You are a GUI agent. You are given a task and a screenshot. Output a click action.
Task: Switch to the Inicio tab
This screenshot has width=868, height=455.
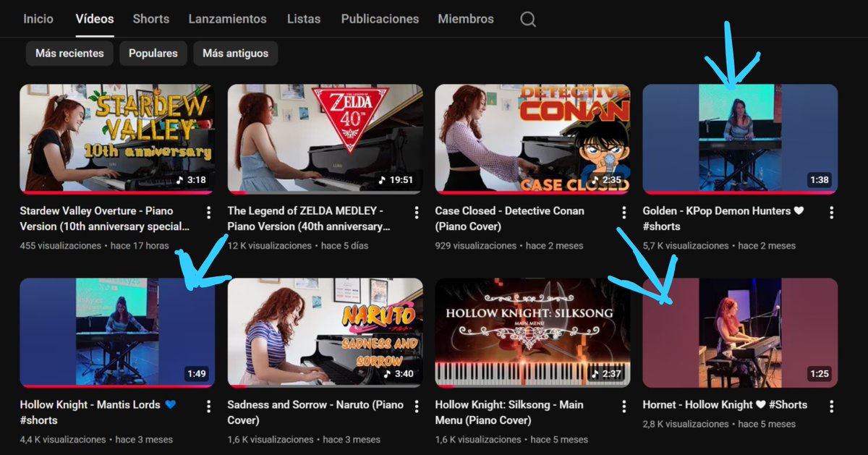38,19
